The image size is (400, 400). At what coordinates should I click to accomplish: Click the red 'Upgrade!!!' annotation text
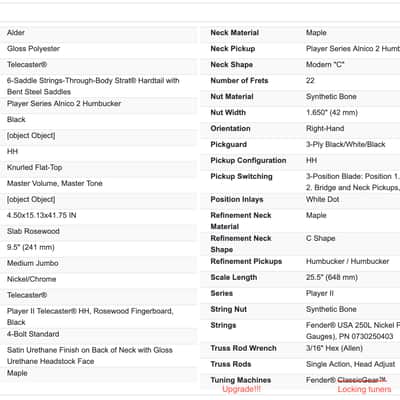tap(241, 389)
